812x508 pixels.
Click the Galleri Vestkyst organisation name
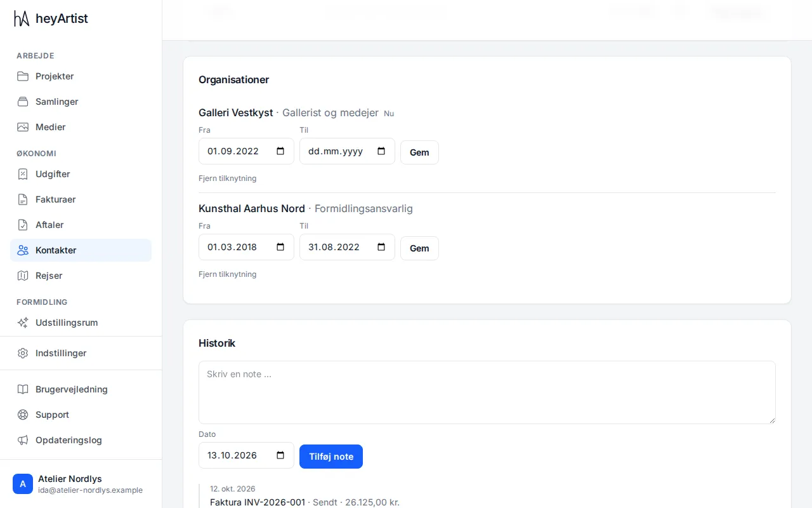coord(235,112)
